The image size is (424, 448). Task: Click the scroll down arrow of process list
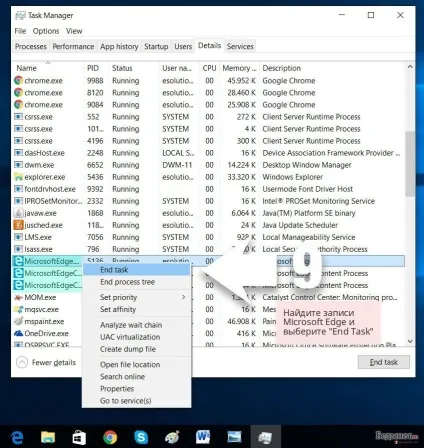coord(410,341)
